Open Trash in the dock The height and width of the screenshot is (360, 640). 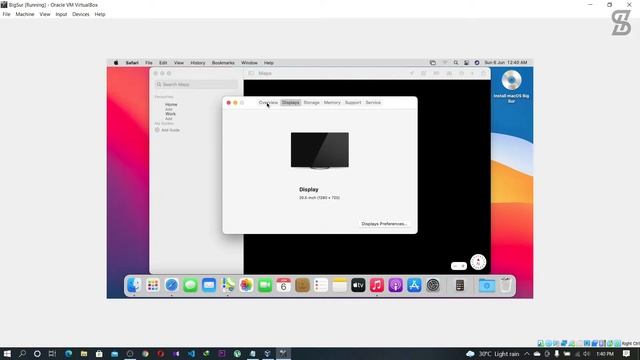(506, 285)
